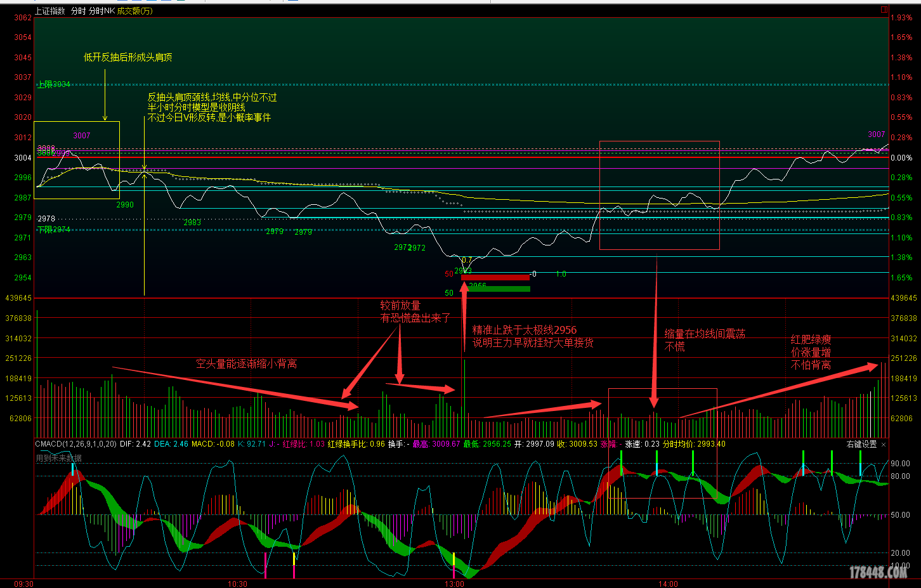Screen dimensions: 921x588
Task: Click the 红绿比: 1.03 readout
Action: pyautogui.click(x=304, y=444)
